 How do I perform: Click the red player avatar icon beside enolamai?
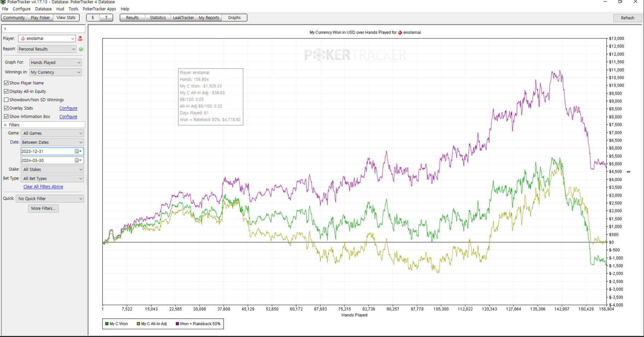coord(80,39)
